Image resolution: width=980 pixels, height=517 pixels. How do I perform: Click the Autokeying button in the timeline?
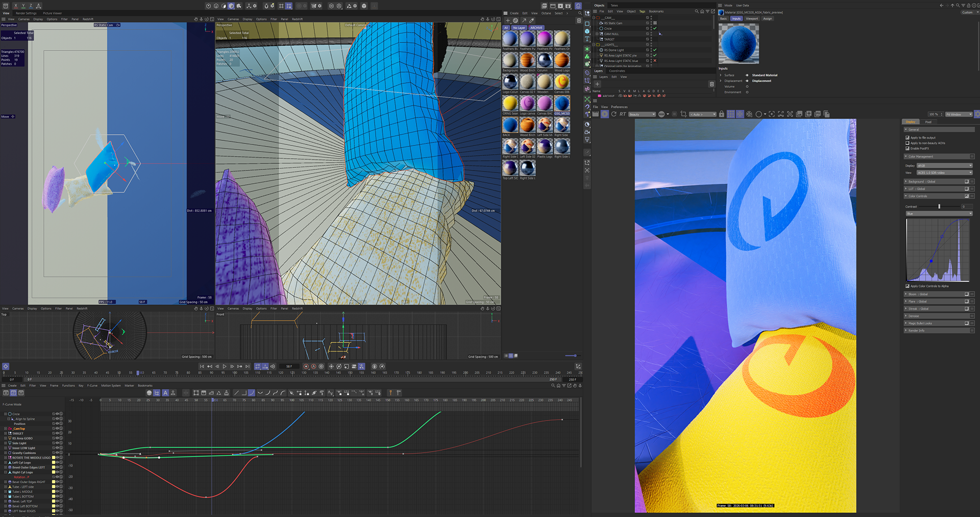pyautogui.click(x=313, y=366)
